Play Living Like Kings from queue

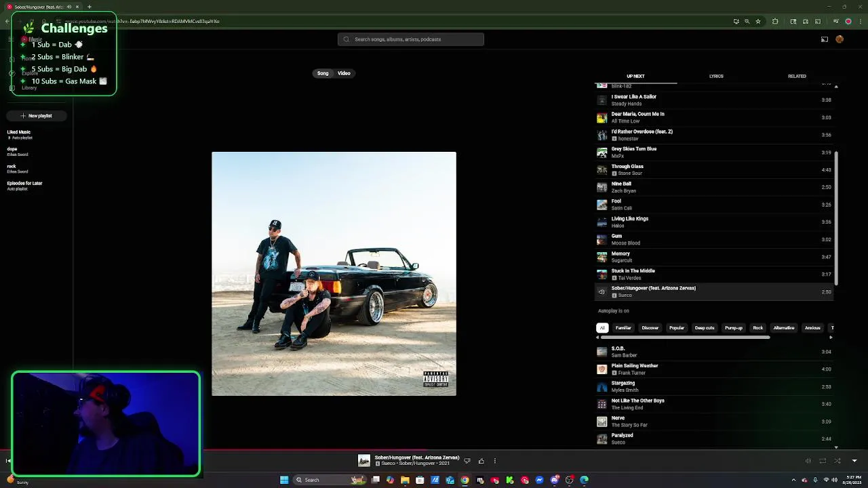pos(714,222)
